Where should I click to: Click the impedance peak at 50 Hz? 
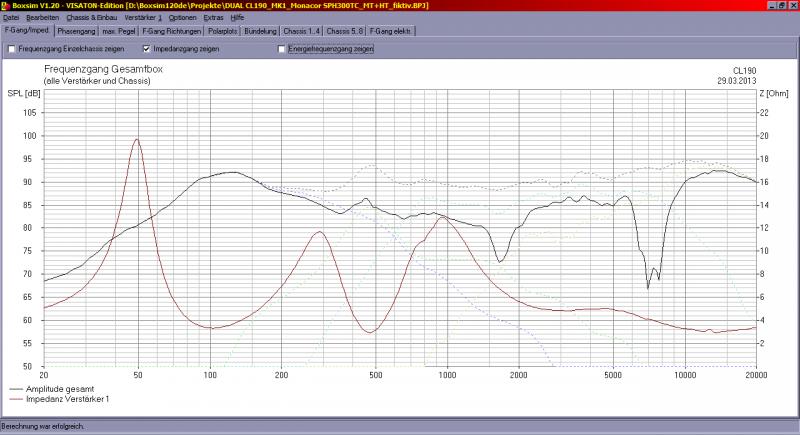(x=138, y=140)
